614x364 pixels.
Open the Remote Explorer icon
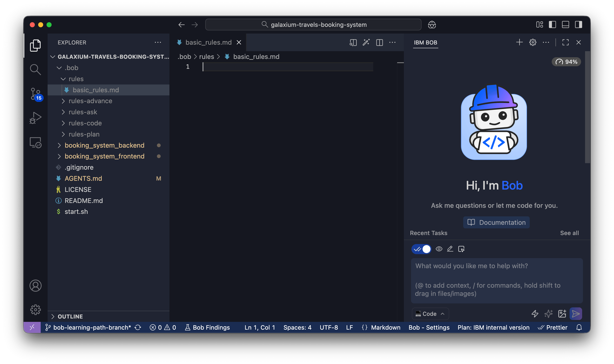click(x=36, y=142)
